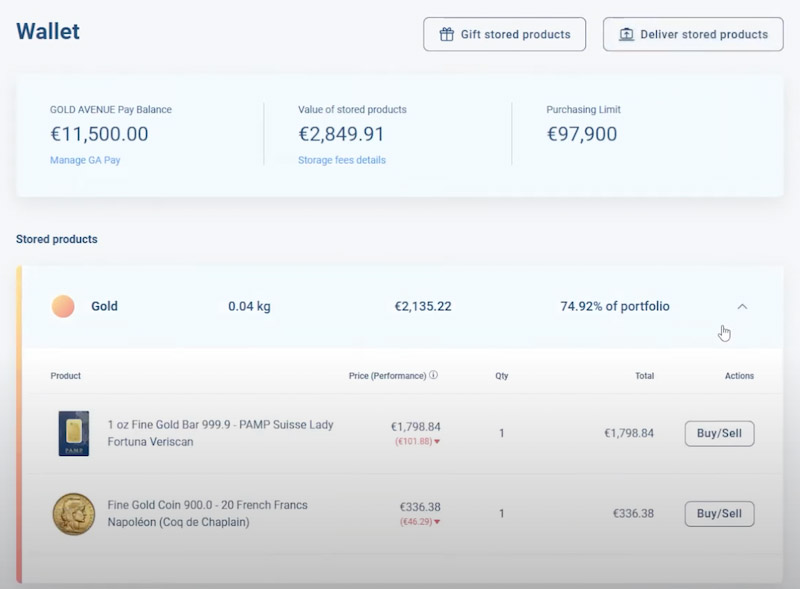Image resolution: width=800 pixels, height=589 pixels.
Task: Click Buy/Sell for 20 French Francs Napoléon coin
Action: [719, 513]
